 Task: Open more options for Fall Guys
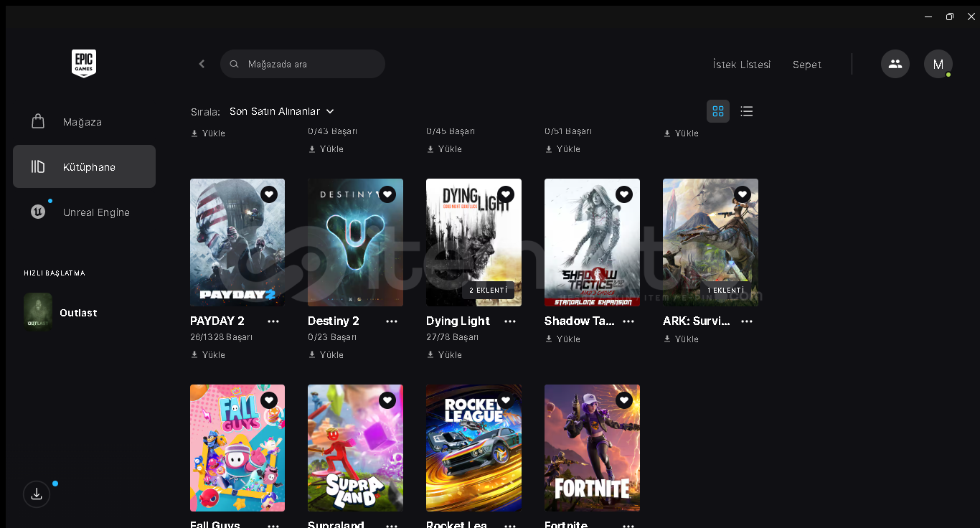273,525
